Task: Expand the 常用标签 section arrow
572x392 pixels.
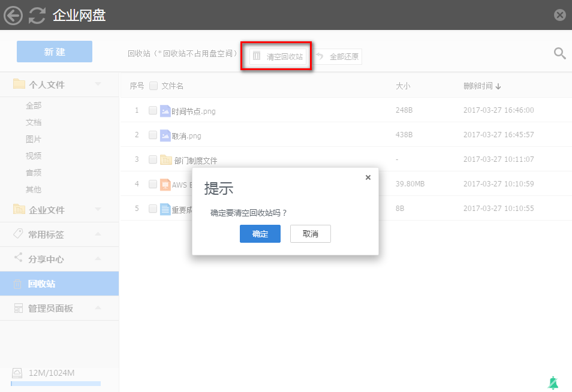Action: click(98, 234)
